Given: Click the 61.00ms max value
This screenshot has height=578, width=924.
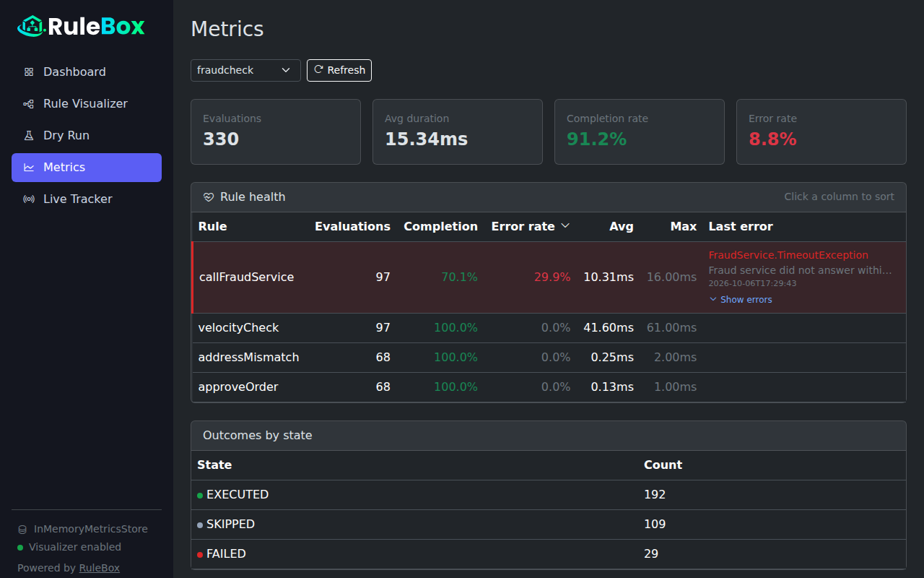Looking at the screenshot, I should click(672, 328).
